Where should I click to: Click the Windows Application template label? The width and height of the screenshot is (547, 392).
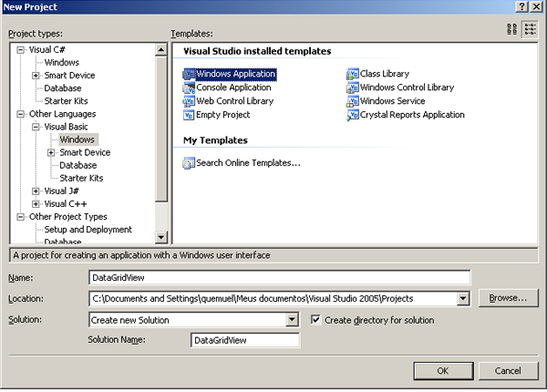236,74
